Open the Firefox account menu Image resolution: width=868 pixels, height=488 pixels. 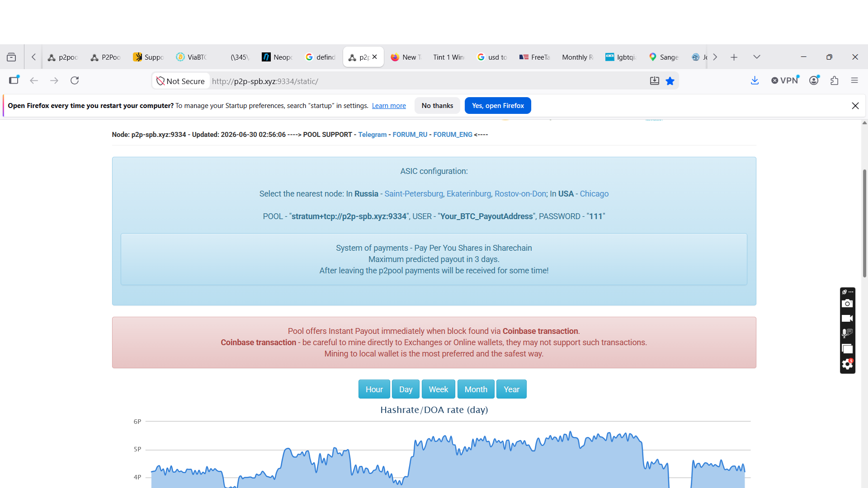tap(814, 80)
